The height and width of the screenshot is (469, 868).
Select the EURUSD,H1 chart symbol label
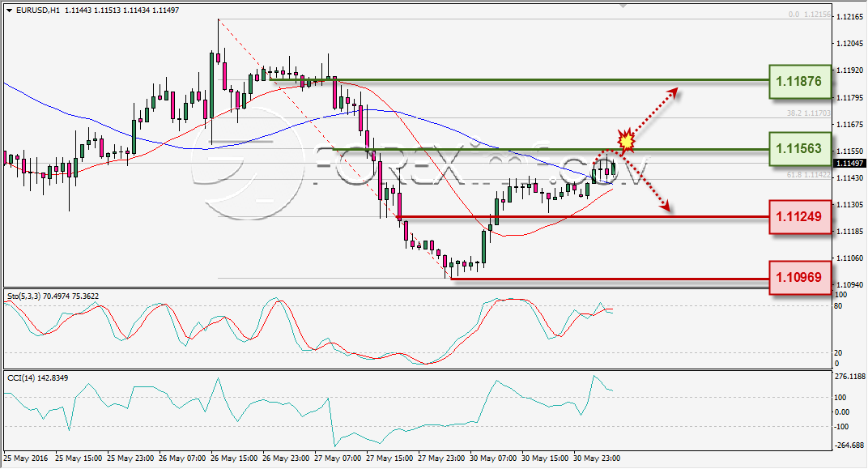[38, 11]
